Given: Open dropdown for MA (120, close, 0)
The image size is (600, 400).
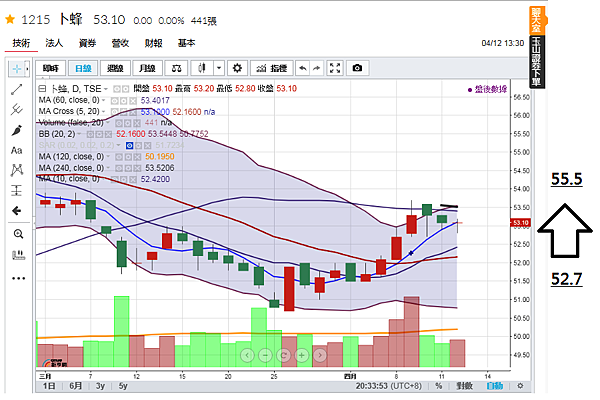Looking at the screenshot, I should click(108, 157).
